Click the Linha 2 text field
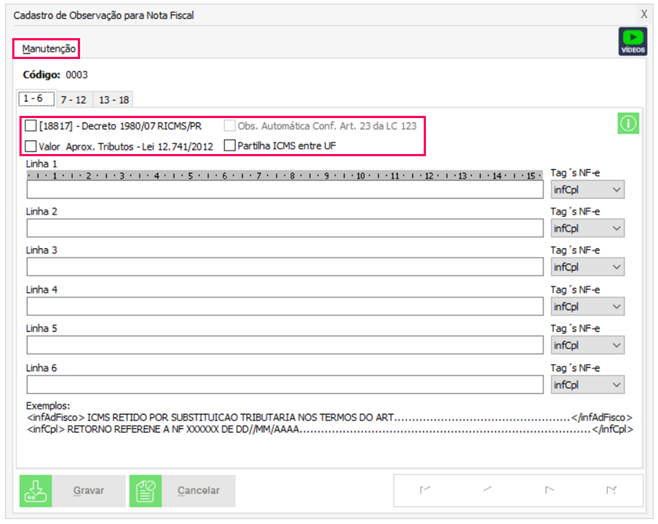 [x=285, y=229]
